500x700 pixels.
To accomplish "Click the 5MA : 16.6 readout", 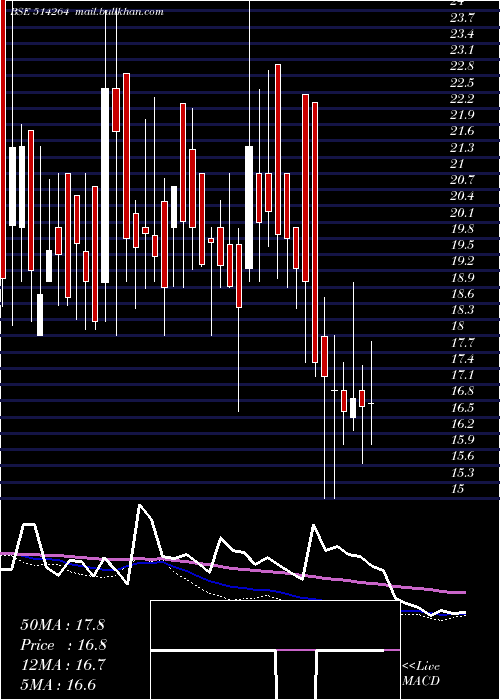I will tap(58, 685).
